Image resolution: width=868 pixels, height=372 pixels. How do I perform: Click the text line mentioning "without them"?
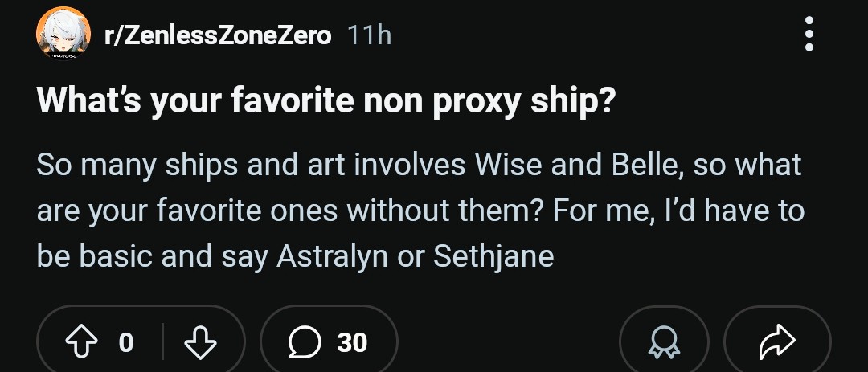pos(418,211)
